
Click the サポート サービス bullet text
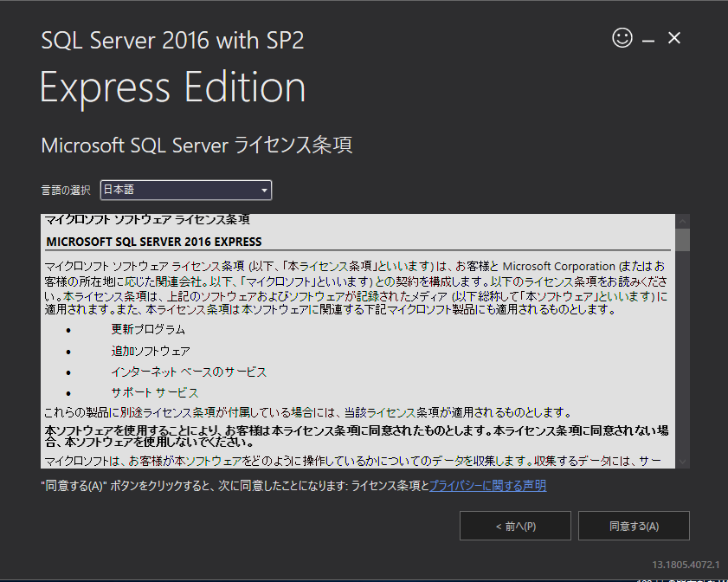(x=154, y=392)
